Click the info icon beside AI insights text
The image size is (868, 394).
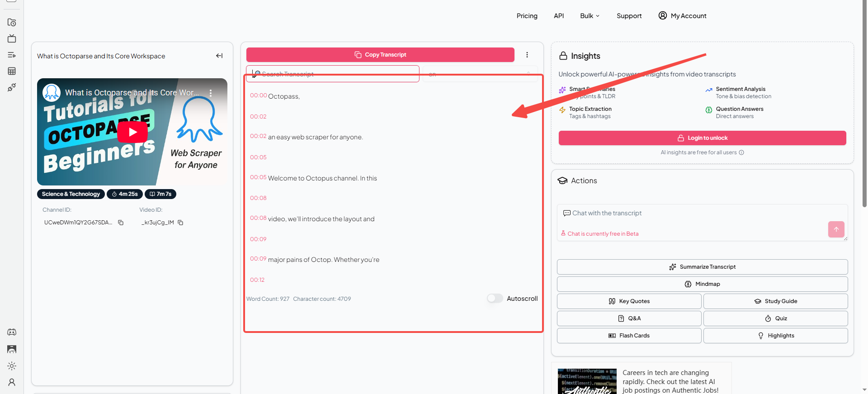click(x=741, y=152)
